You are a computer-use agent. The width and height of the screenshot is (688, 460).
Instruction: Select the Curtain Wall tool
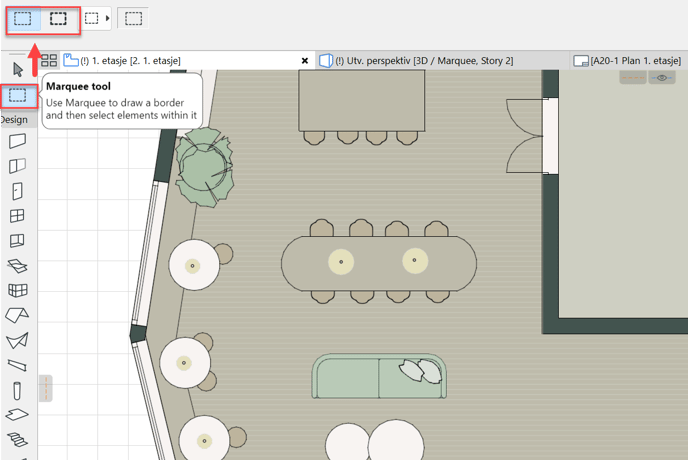(18, 290)
